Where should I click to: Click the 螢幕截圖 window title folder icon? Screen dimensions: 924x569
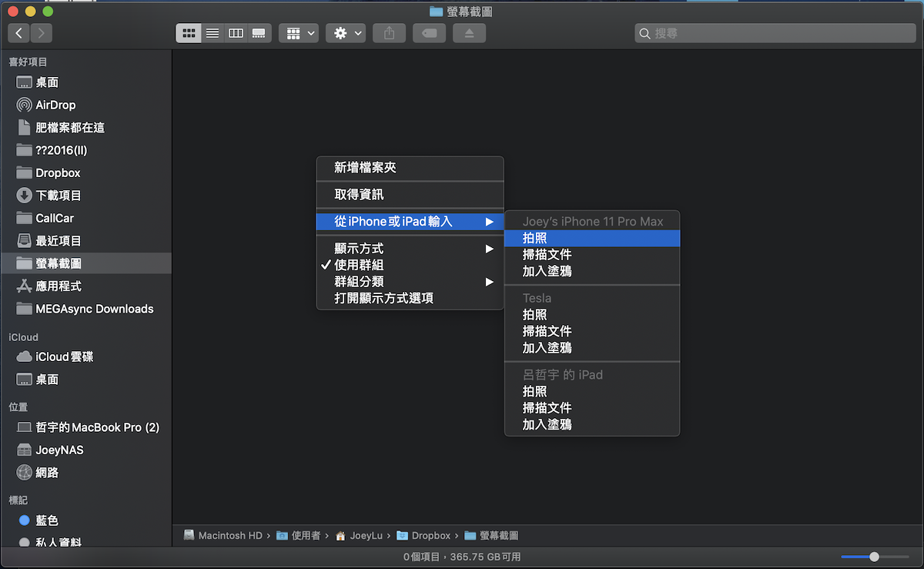pos(436,11)
